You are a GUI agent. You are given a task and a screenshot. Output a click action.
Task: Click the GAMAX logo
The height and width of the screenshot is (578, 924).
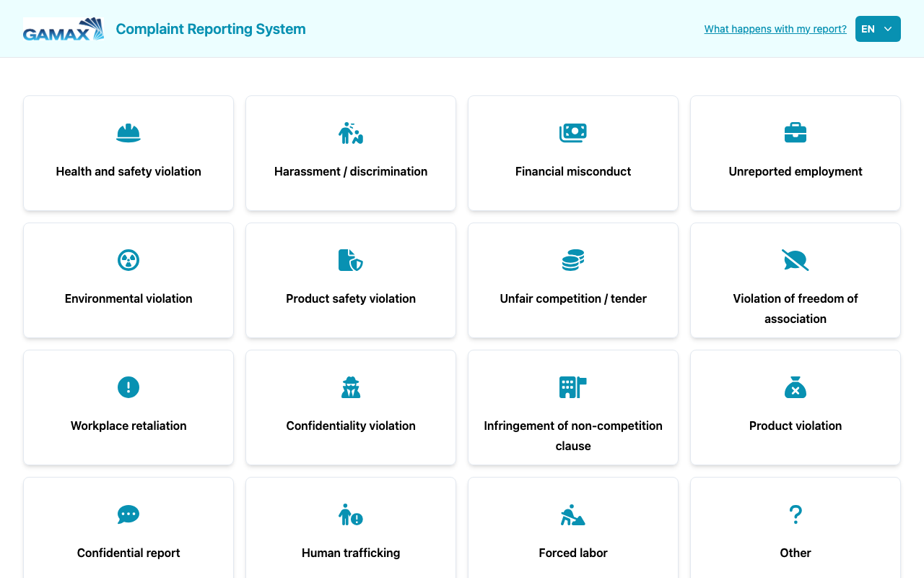click(x=64, y=29)
